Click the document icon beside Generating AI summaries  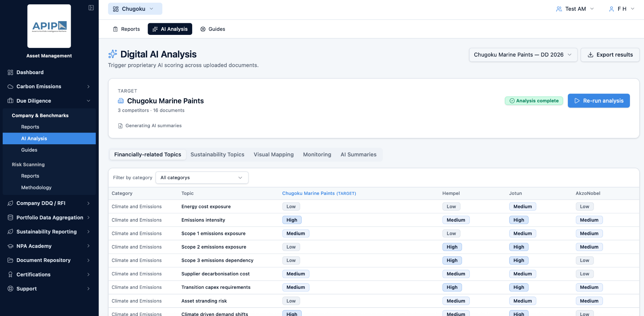pos(120,126)
